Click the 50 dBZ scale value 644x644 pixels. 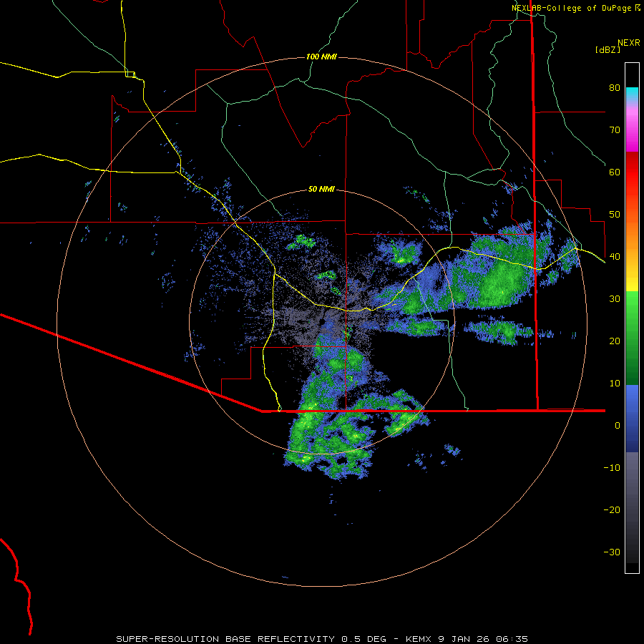pos(615,215)
